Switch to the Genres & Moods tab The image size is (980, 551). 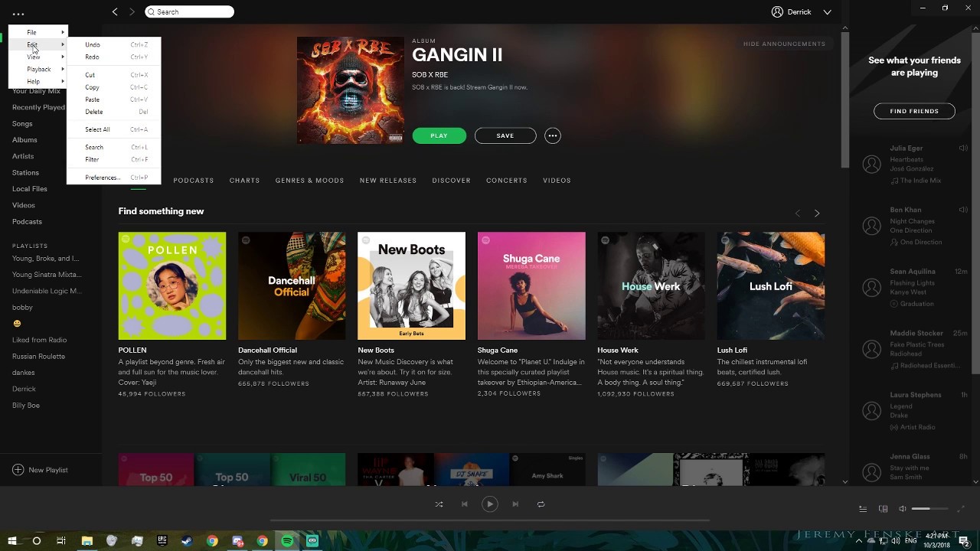309,181
